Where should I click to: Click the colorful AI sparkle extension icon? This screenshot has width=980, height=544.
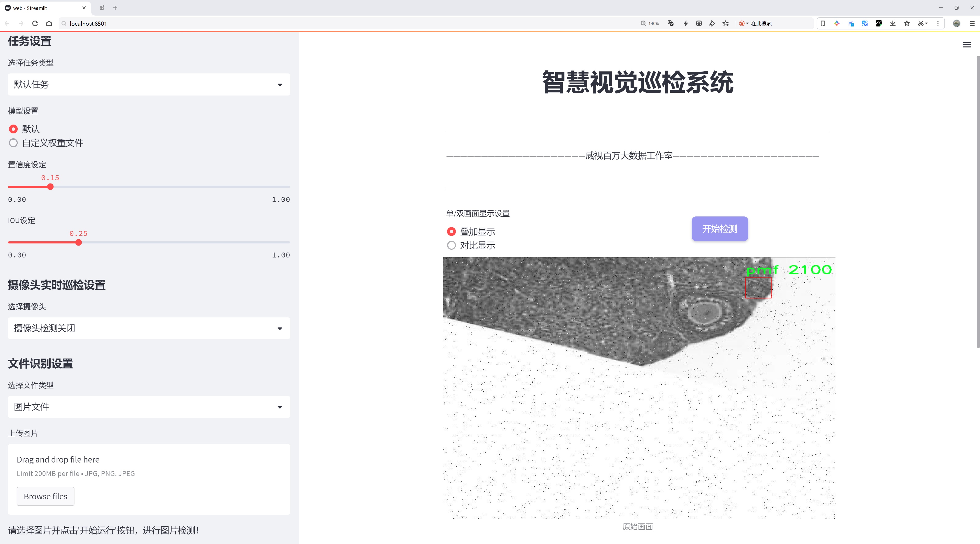(837, 24)
